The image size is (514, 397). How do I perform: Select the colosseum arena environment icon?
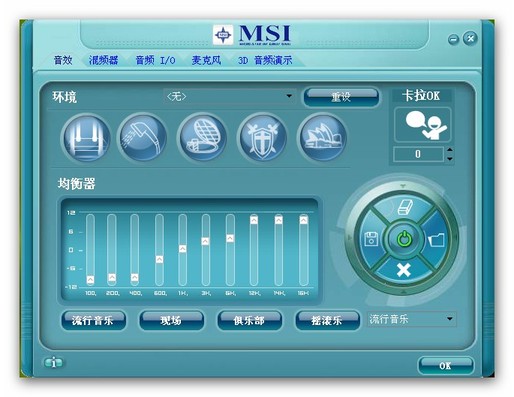point(203,138)
